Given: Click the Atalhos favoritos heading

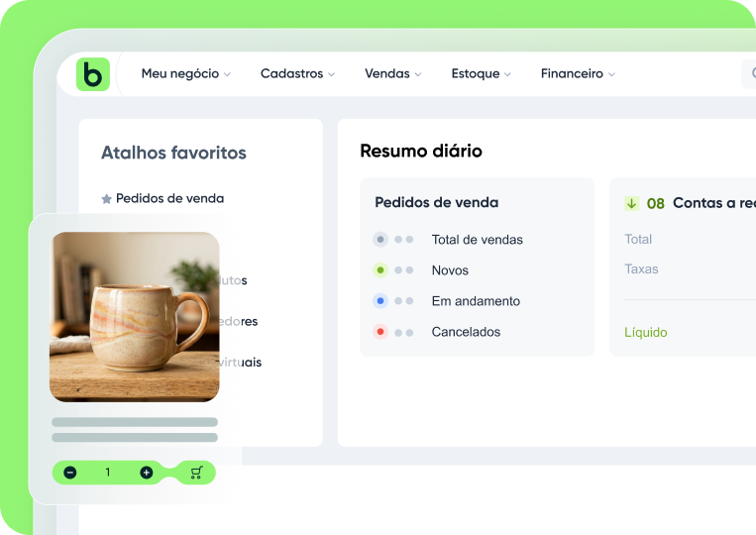Looking at the screenshot, I should (x=173, y=153).
